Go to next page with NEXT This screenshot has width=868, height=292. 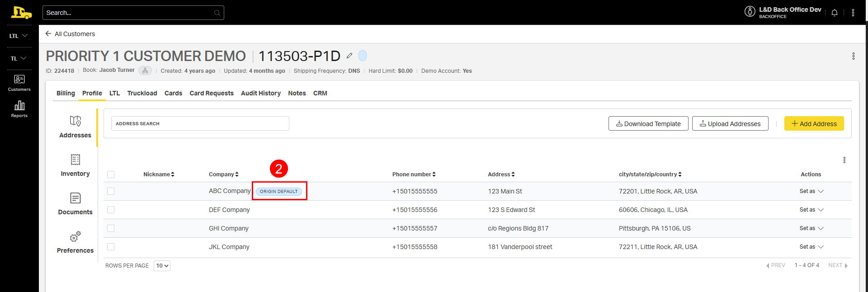(838, 265)
